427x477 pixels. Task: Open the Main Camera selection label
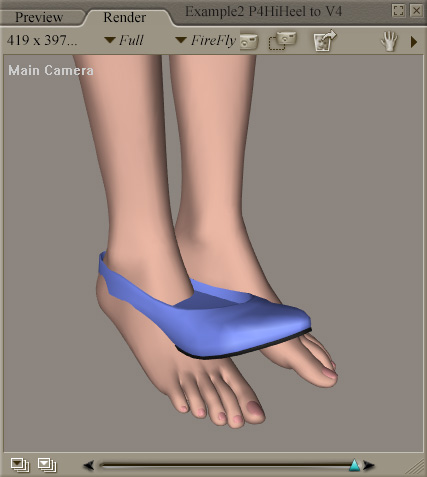[x=51, y=70]
